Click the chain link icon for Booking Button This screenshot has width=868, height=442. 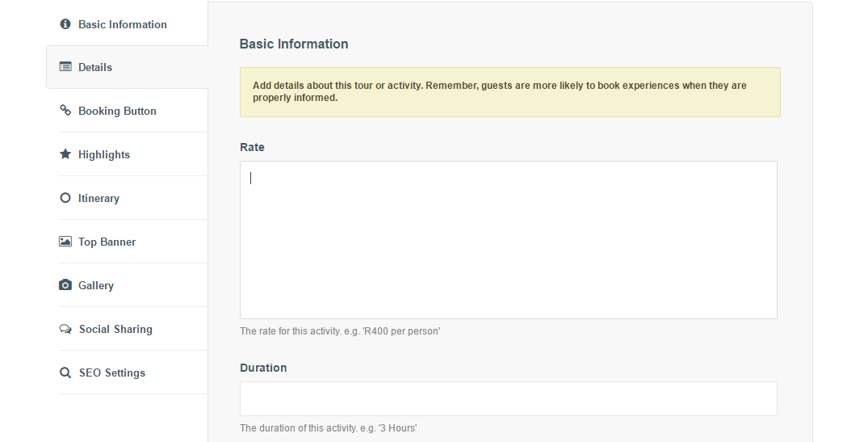pos(65,111)
